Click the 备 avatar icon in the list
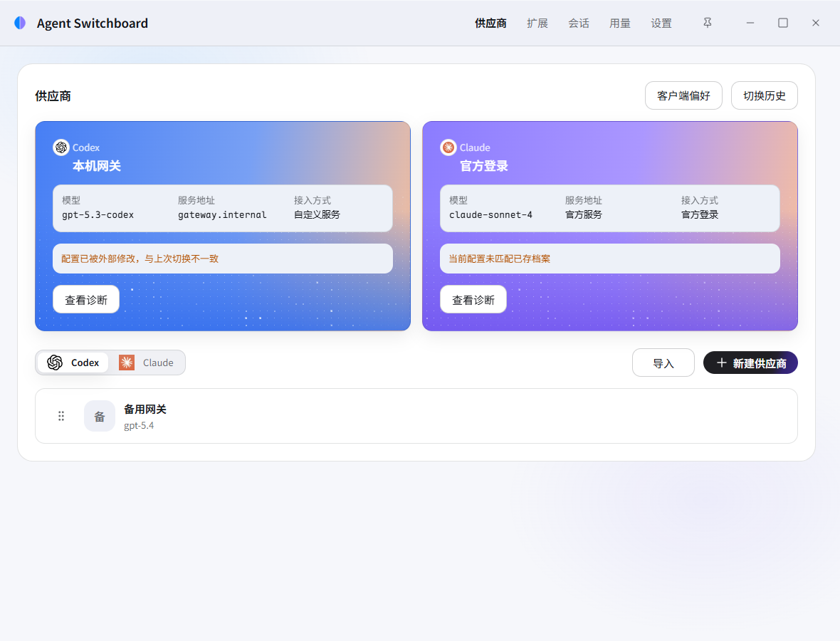Screen dimensions: 840x641 (x=100, y=416)
